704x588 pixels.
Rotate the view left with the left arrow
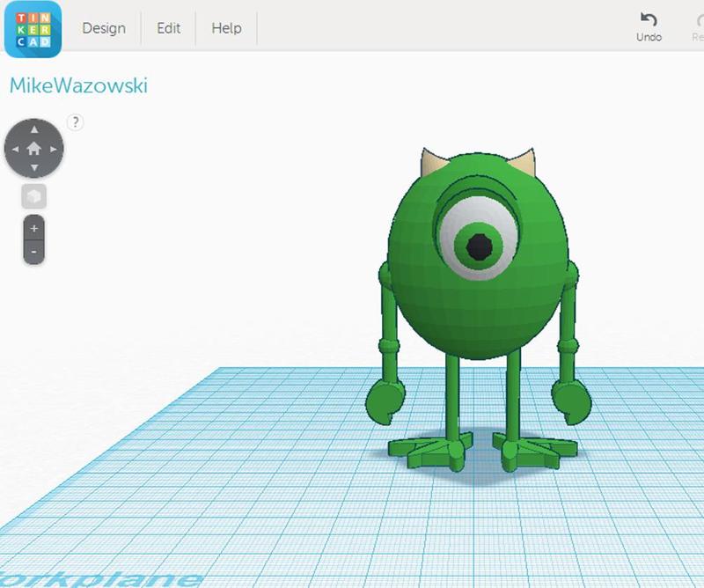[15, 149]
